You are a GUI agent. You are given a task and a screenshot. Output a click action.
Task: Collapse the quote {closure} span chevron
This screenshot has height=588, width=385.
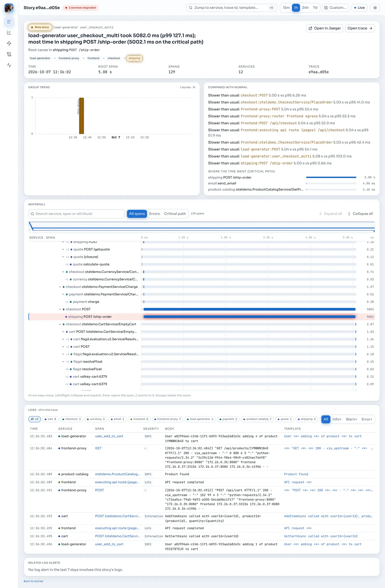point(63,257)
